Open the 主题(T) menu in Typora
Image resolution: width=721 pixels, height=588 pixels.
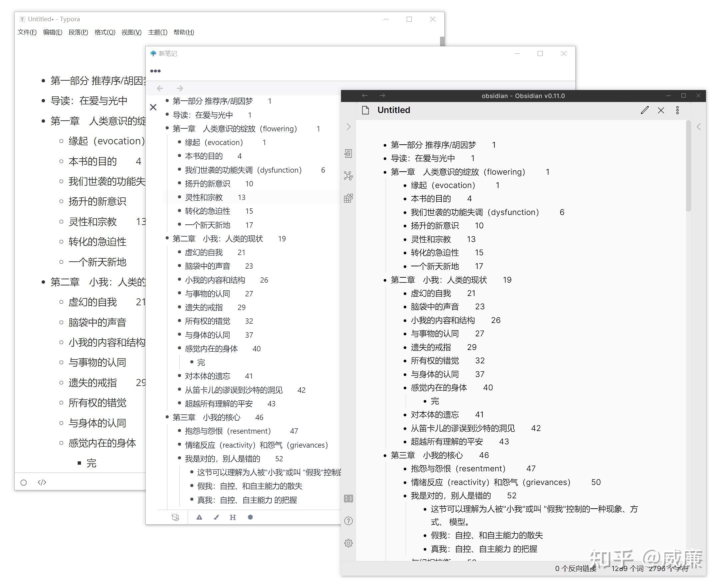tap(157, 32)
